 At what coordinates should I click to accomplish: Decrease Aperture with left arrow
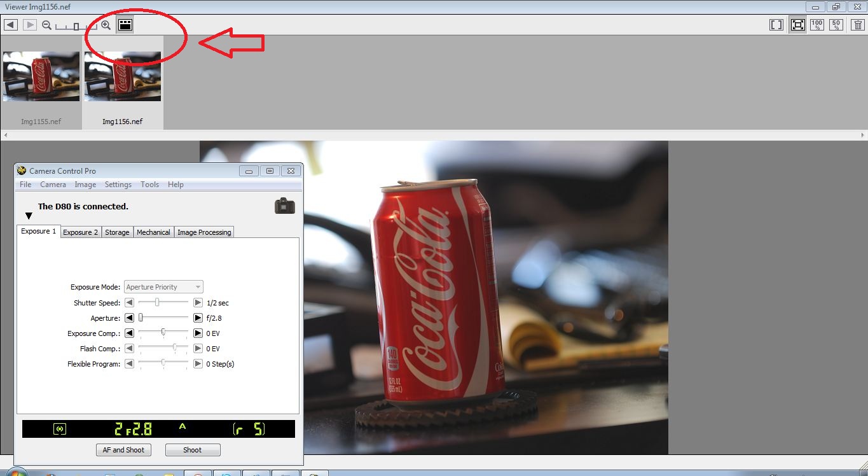(129, 318)
